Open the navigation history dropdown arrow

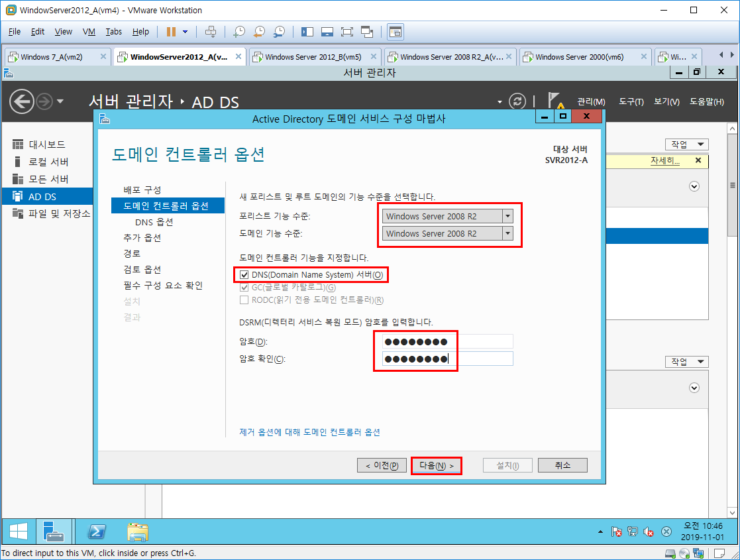(x=60, y=101)
